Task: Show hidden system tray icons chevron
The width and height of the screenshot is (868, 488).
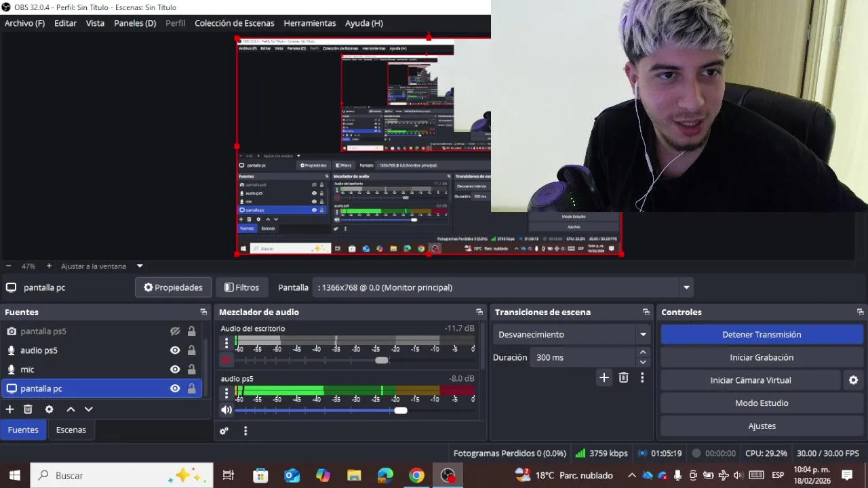Action: click(x=631, y=475)
